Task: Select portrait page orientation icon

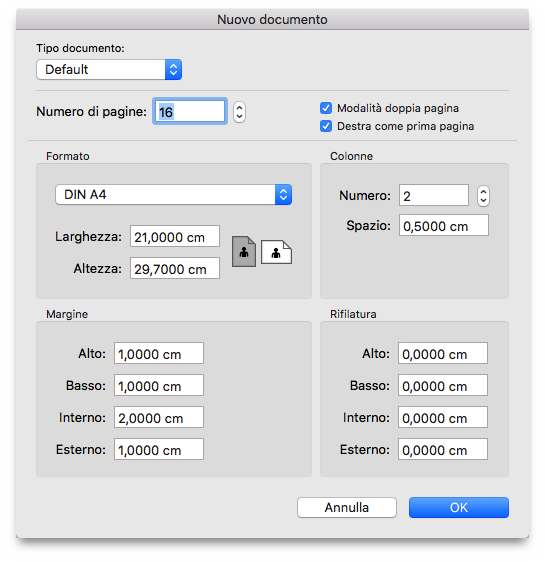Action: click(x=244, y=252)
